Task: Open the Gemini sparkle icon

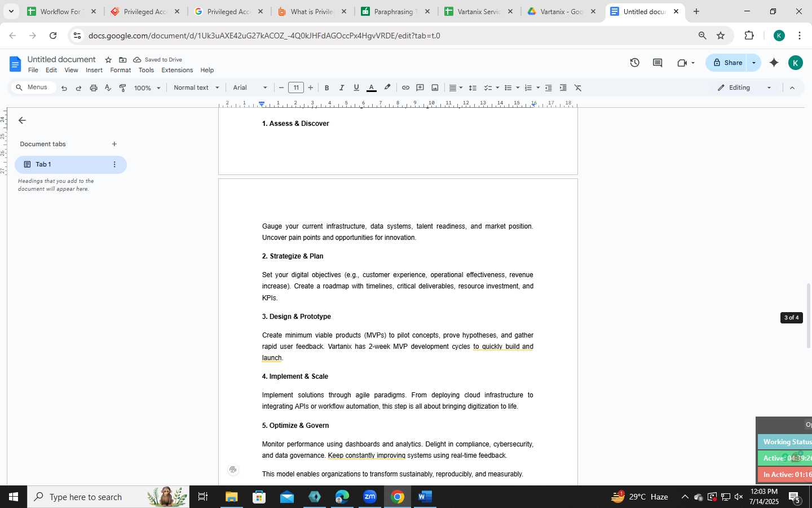Action: [774, 63]
